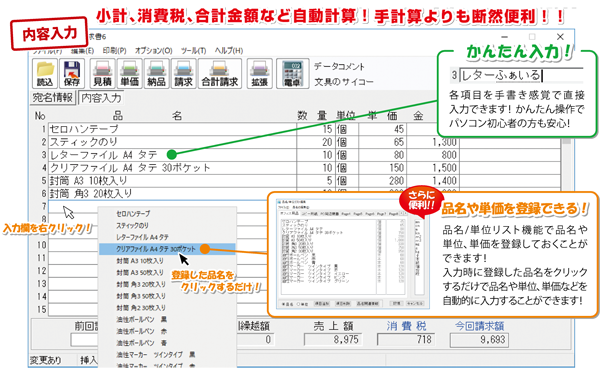Click the 品名 column header
Screen dimensions: 600x368
pyautogui.click(x=147, y=116)
